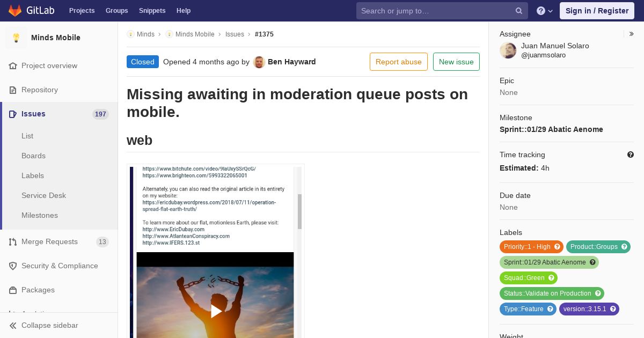Click Merge Requests count badge 13

tap(103, 242)
